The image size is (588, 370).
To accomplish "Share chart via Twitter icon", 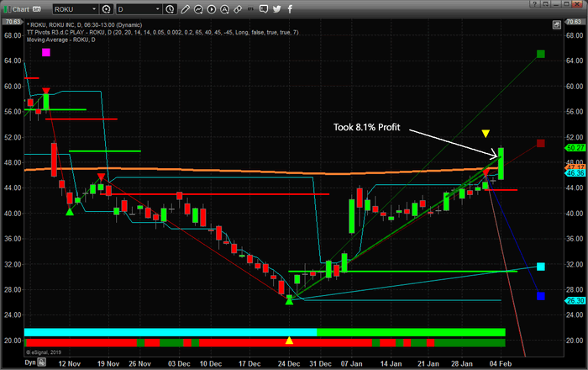I will (277, 9).
